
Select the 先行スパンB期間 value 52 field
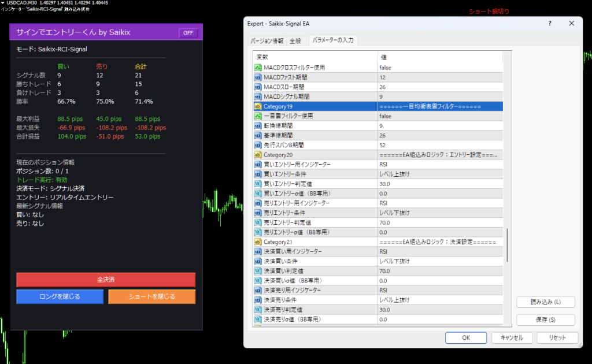pyautogui.click(x=439, y=145)
